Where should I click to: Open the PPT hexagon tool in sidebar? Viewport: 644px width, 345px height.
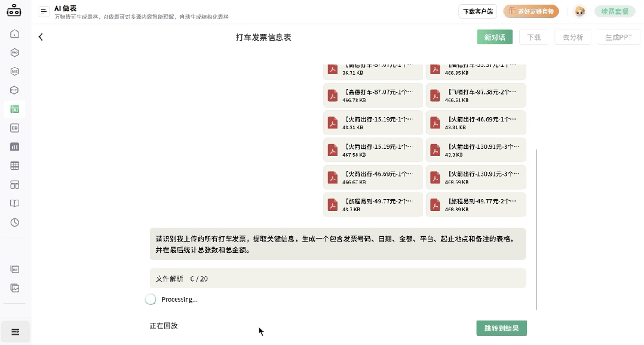14,90
